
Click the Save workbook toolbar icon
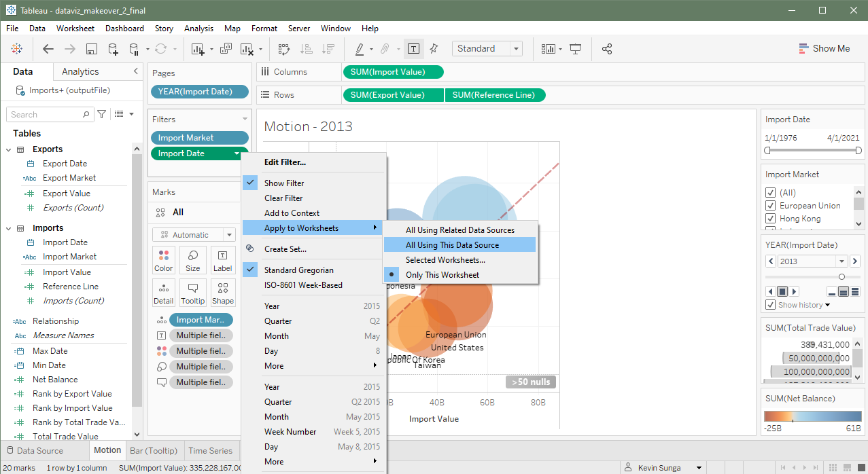(92, 49)
